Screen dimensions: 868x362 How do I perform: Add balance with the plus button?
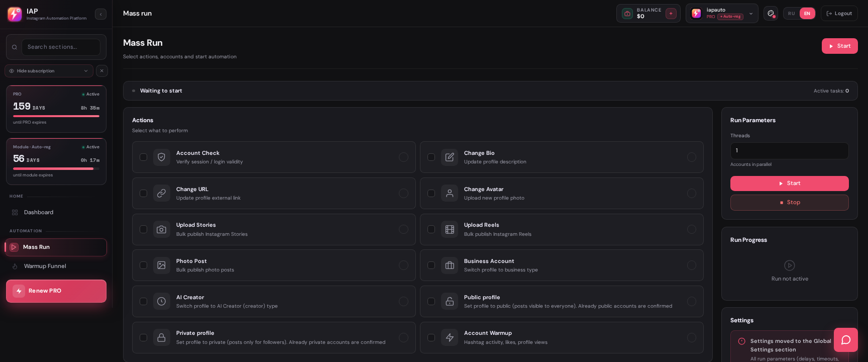point(671,14)
